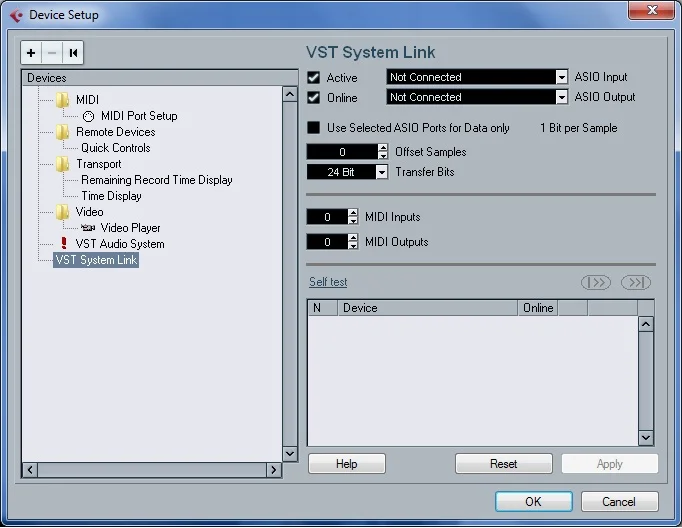
Task: Click the Apply button
Action: click(x=610, y=464)
